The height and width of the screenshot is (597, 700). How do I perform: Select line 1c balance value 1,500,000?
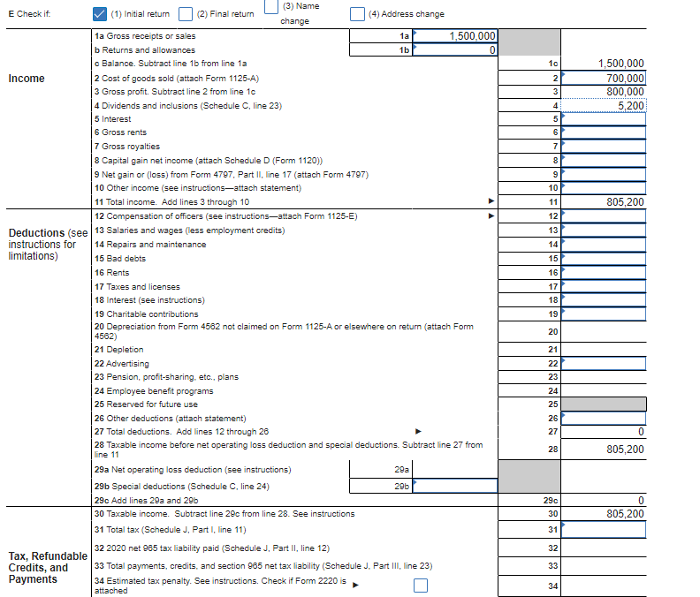pyautogui.click(x=621, y=64)
